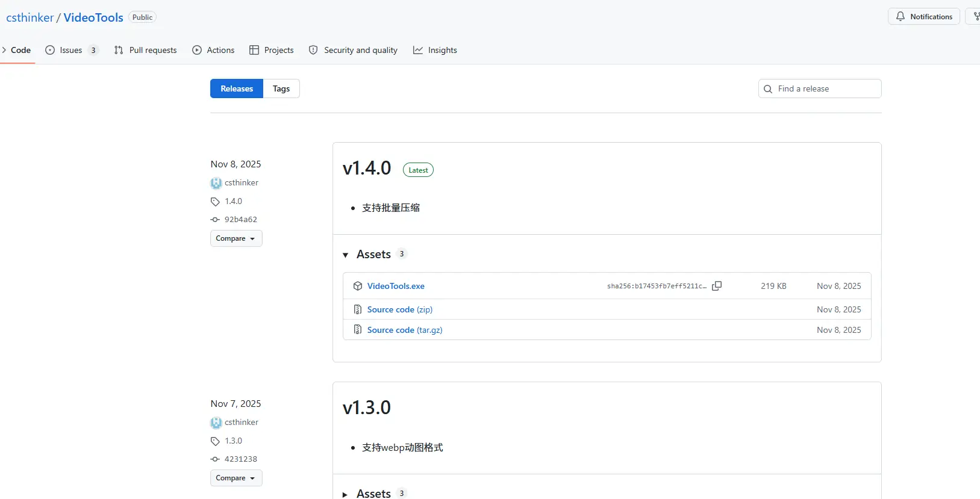Open the VideoTools repository link
This screenshot has width=980, height=499.
pyautogui.click(x=93, y=17)
